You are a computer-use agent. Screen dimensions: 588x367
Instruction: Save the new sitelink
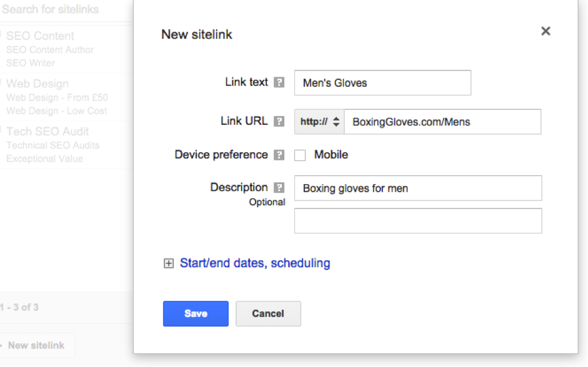[196, 314]
